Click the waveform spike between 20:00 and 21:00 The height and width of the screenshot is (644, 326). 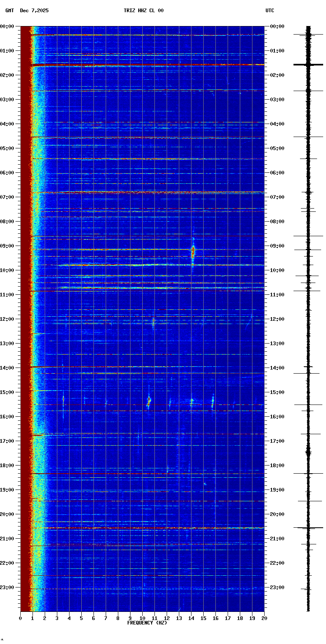point(308,528)
